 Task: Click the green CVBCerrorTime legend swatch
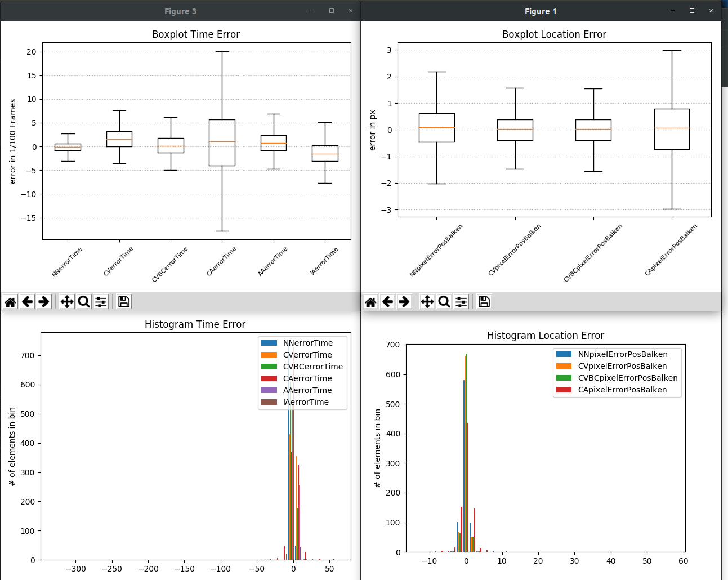point(269,367)
